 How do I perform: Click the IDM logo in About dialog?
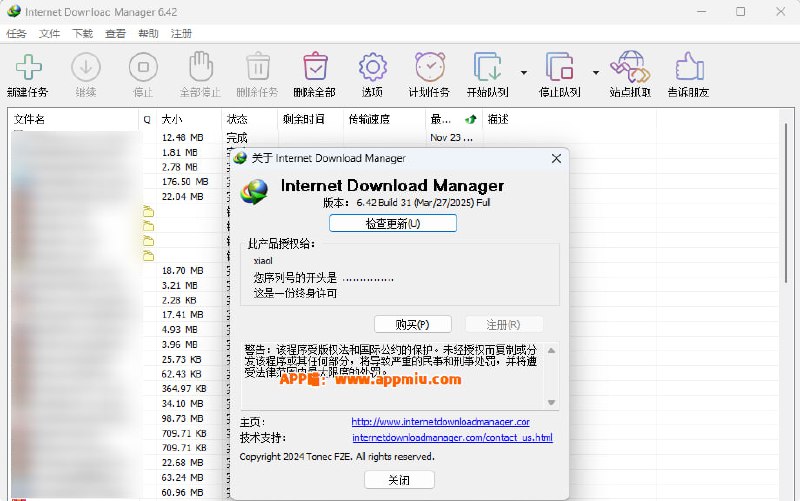[x=255, y=191]
